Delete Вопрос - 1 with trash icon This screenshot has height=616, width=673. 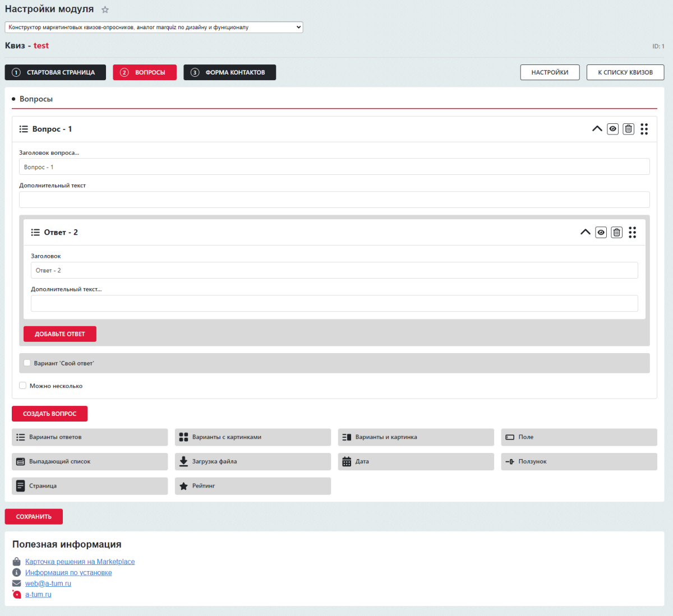628,129
